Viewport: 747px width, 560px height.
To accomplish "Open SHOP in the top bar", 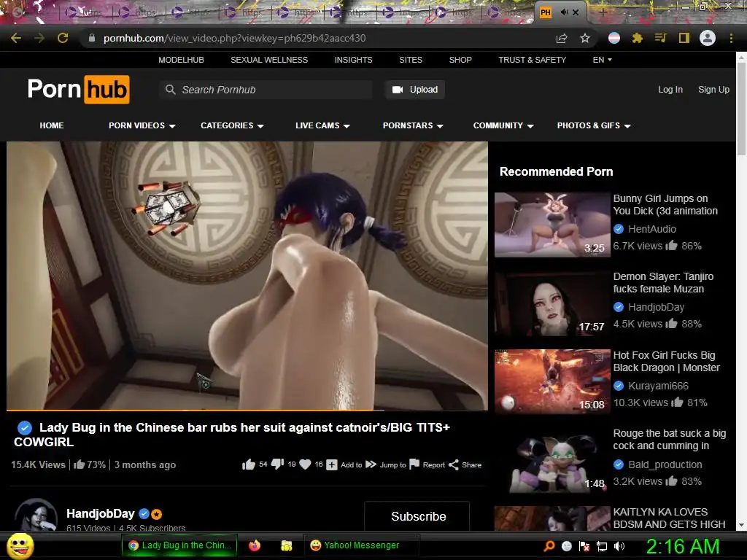I will [460, 60].
